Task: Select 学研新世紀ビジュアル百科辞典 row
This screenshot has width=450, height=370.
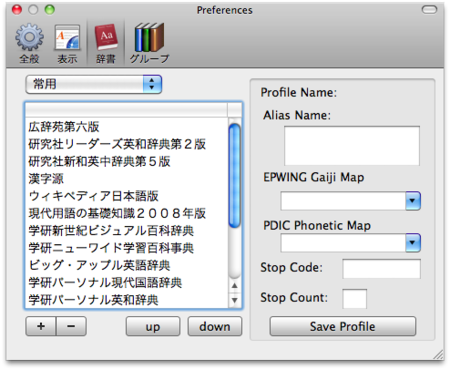Action: click(127, 231)
